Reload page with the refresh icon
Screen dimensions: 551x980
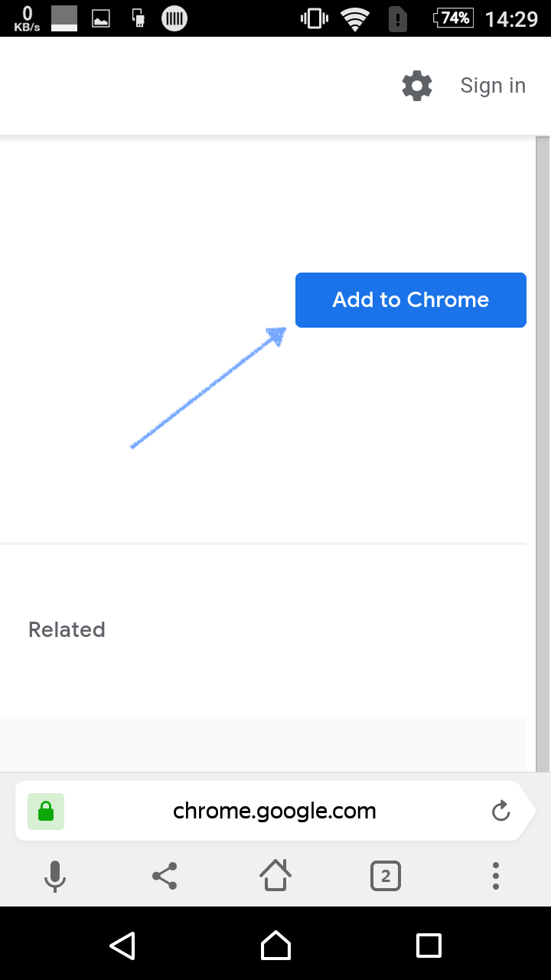pyautogui.click(x=500, y=812)
